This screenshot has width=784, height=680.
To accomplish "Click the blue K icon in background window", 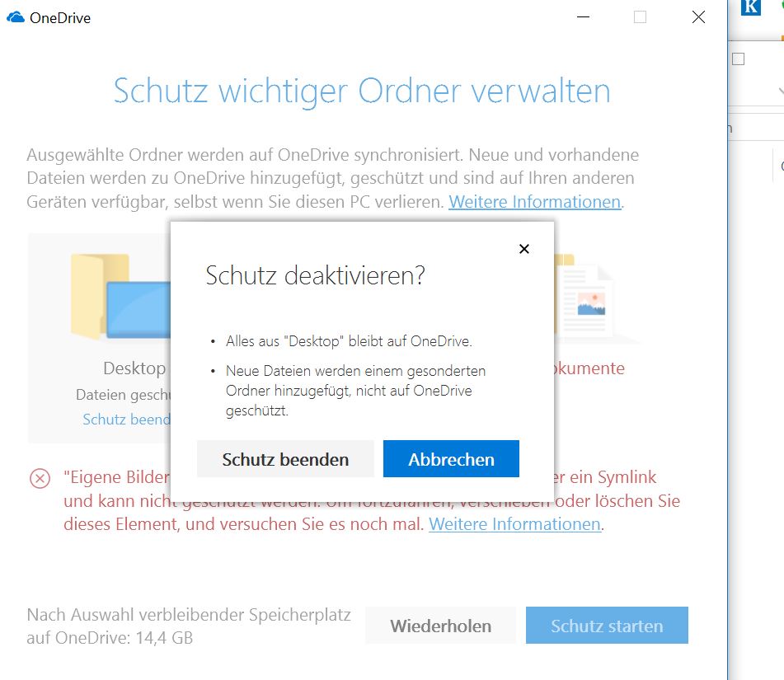I will click(x=750, y=7).
